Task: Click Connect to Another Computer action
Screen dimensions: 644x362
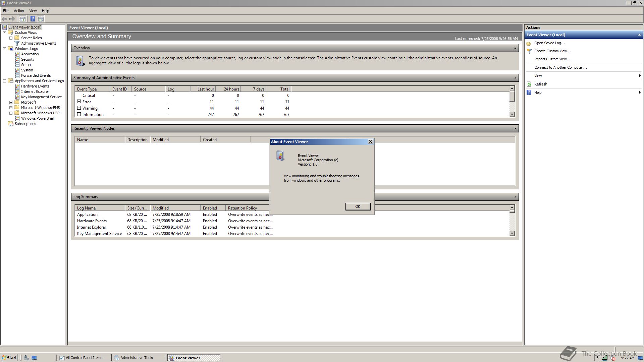Action: (560, 68)
